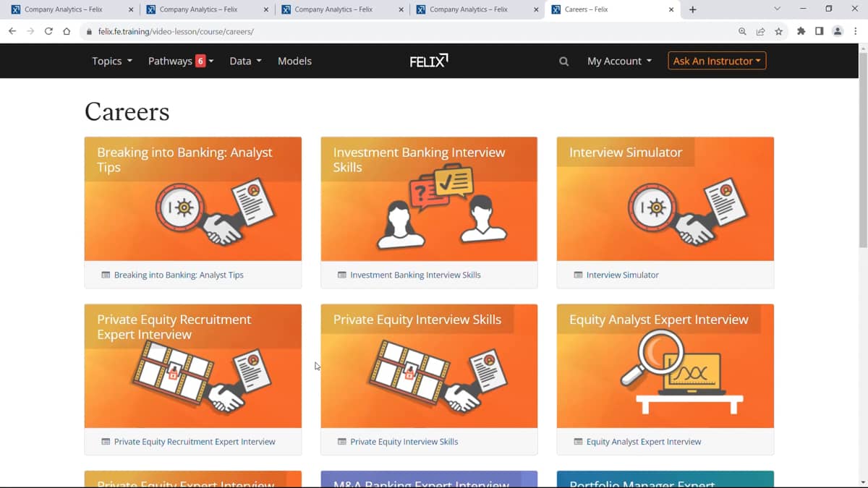868x488 pixels.
Task: Click the Investment Banking Interview Skills card image
Action: 429,199
